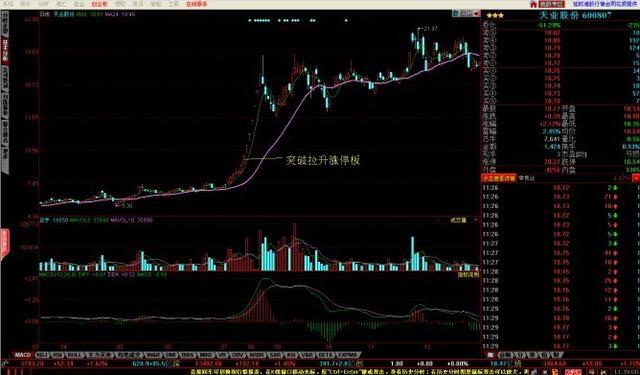Click the red house home icon
Viewport: 640px width, 375px height.
point(533,4)
